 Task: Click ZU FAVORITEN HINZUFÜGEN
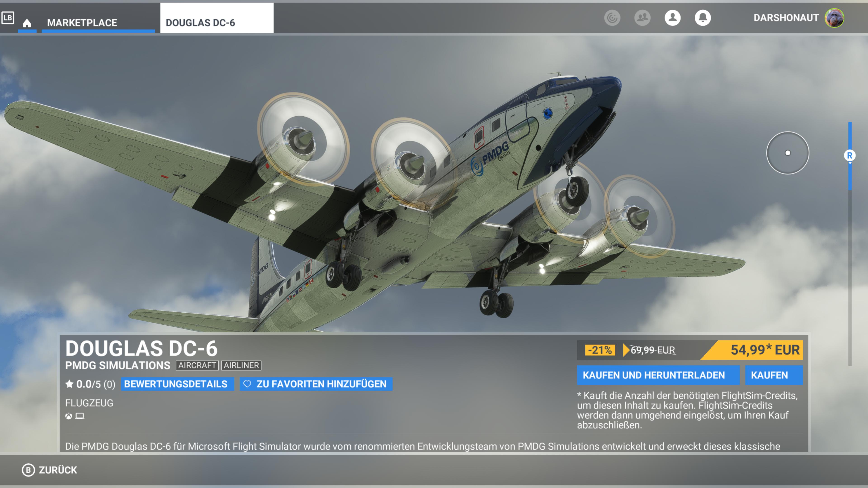(x=316, y=384)
